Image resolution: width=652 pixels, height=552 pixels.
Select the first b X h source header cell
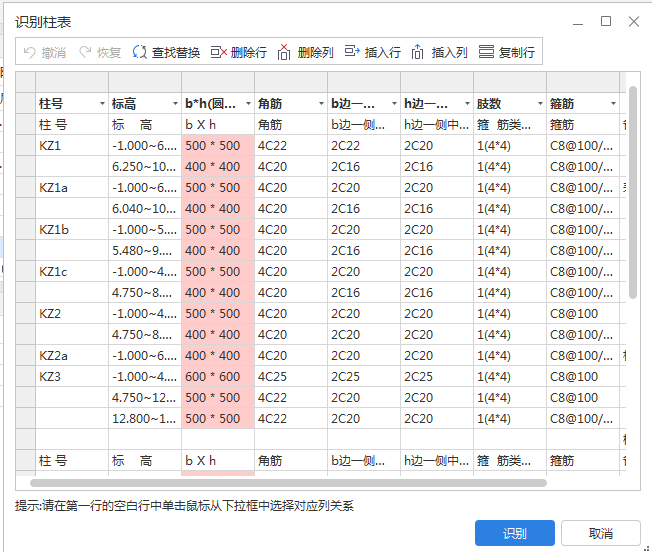[x=218, y=124]
